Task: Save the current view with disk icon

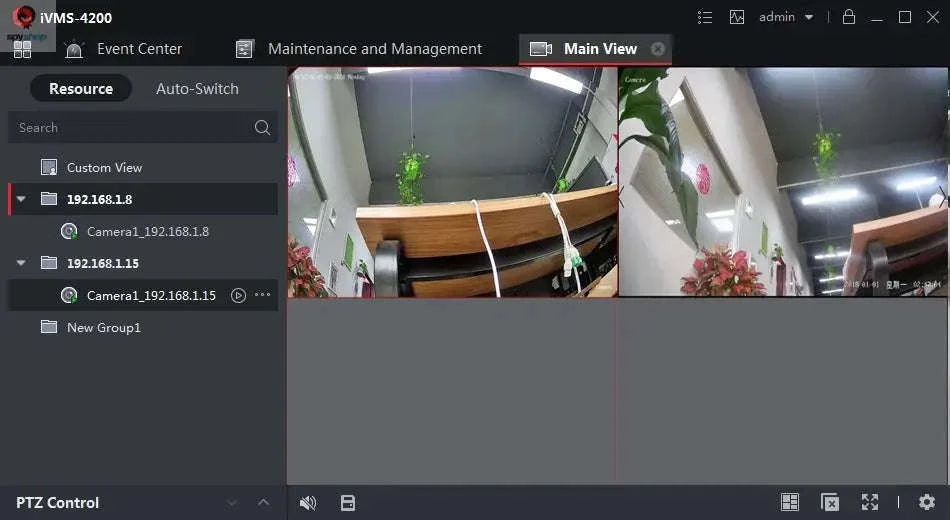Action: (348, 502)
